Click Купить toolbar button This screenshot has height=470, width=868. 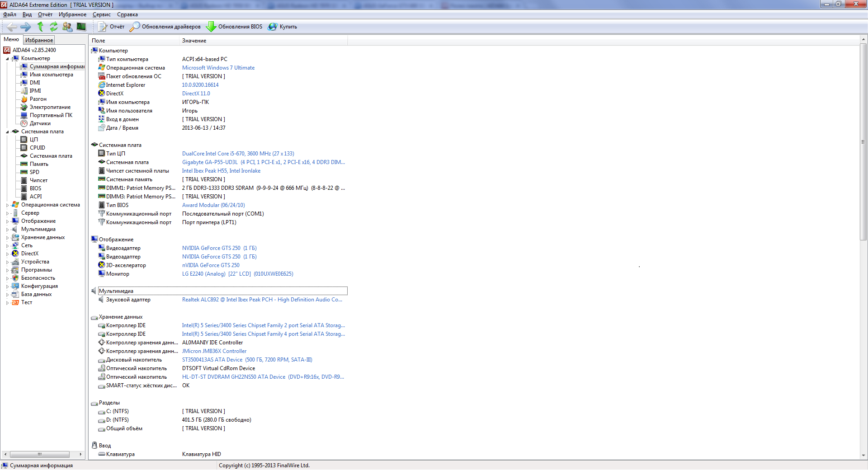(x=283, y=27)
